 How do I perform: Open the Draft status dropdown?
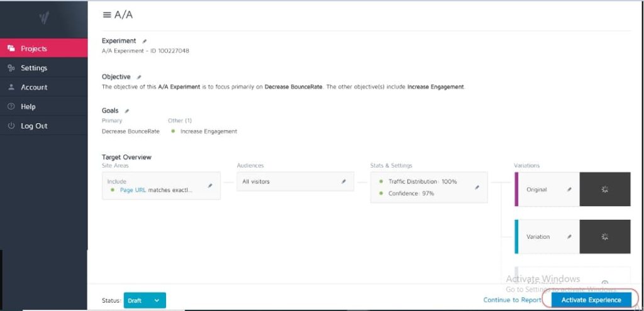click(x=145, y=301)
